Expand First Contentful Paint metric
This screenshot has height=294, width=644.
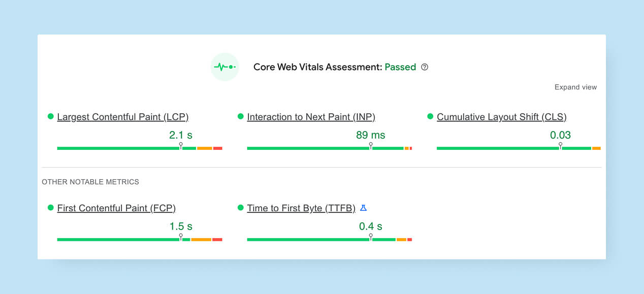[116, 208]
